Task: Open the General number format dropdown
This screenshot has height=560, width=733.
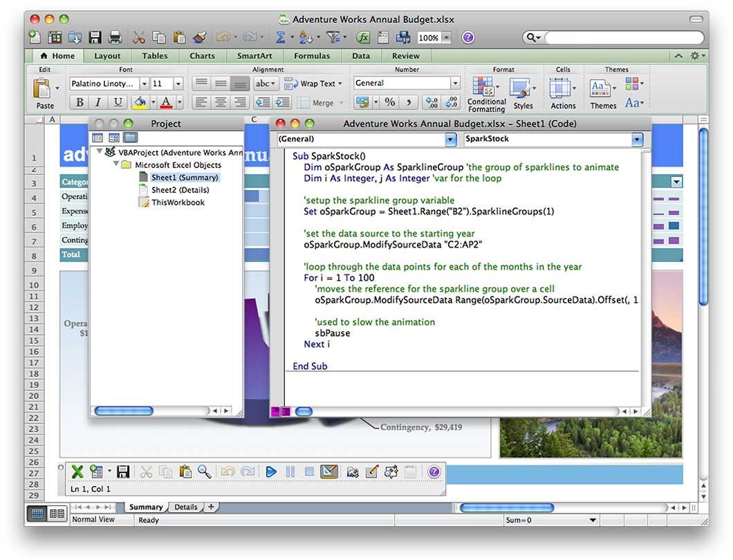Action: 455,83
